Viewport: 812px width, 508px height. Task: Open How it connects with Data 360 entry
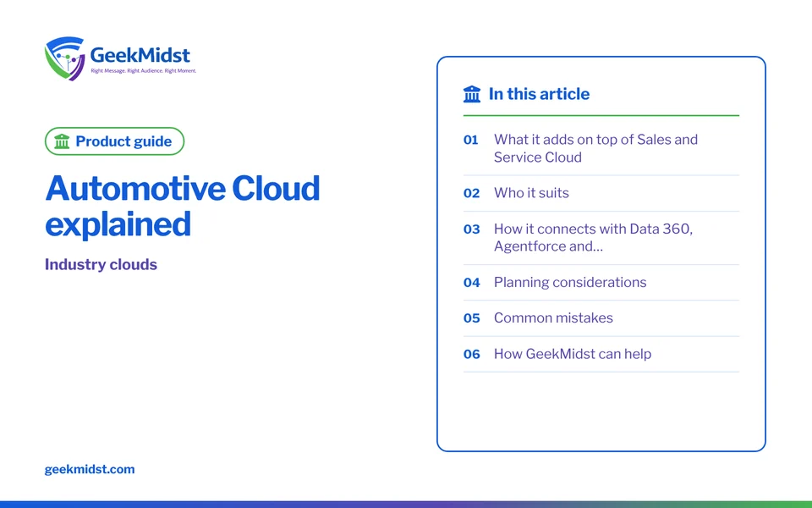tap(601, 237)
